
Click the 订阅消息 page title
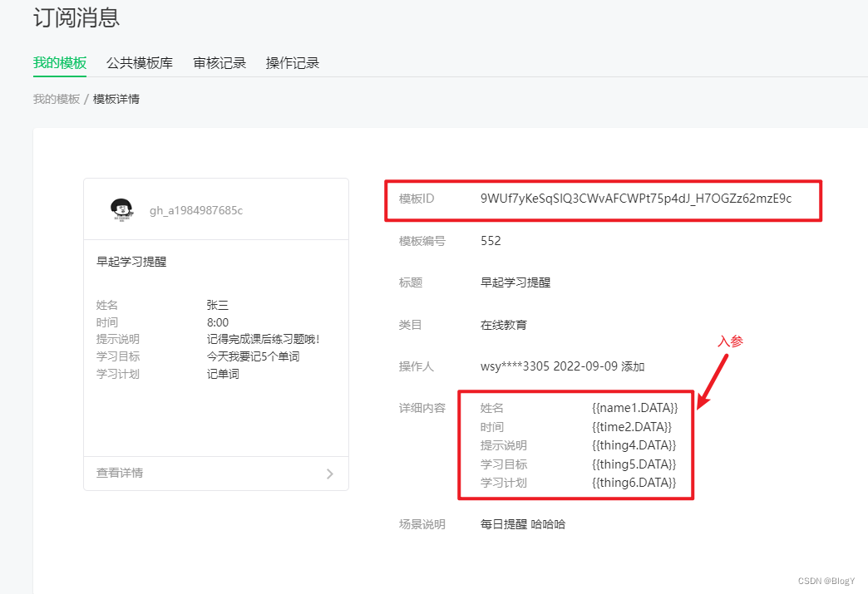point(75,17)
